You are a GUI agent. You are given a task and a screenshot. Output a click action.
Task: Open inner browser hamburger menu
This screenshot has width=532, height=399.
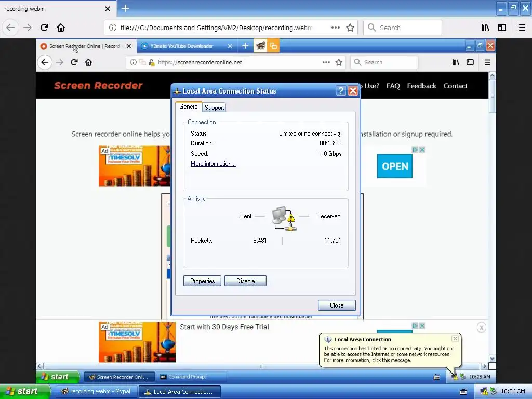487,62
